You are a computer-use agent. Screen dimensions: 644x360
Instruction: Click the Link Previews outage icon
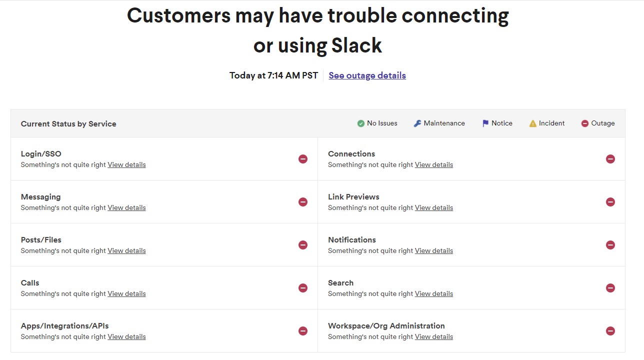(x=610, y=202)
